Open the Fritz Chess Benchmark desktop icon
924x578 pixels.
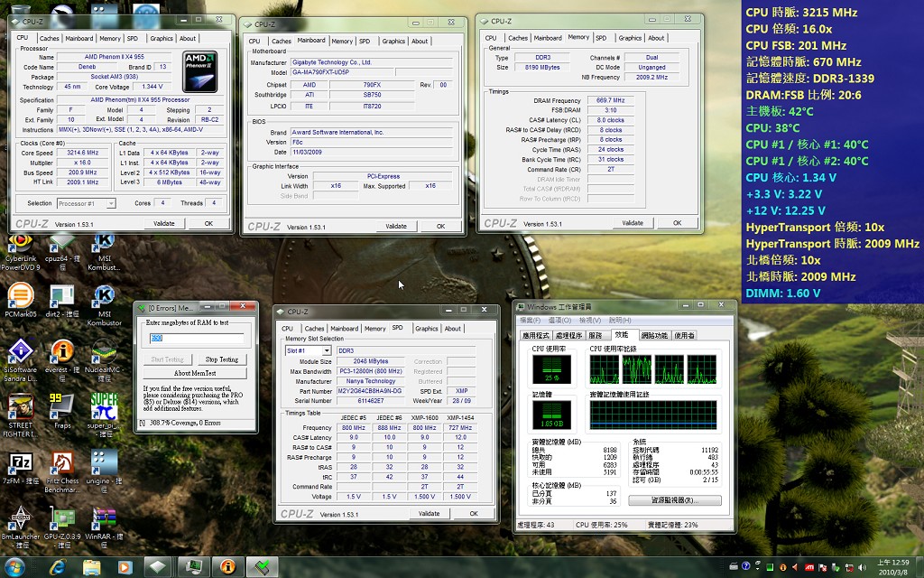(x=62, y=471)
